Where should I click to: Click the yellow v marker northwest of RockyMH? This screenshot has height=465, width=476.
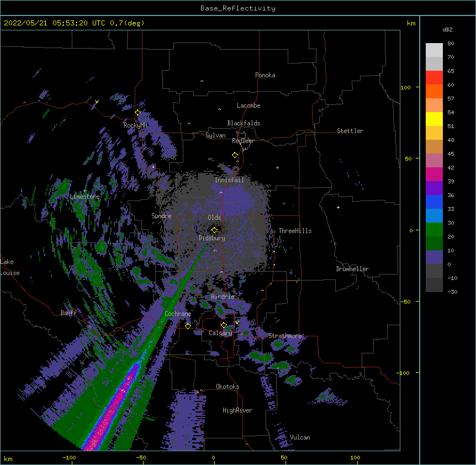(97, 102)
